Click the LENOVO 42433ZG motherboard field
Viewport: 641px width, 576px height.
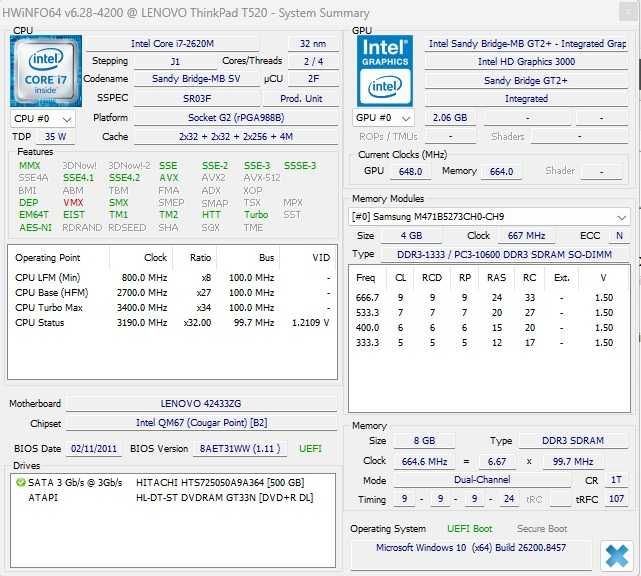(x=201, y=403)
